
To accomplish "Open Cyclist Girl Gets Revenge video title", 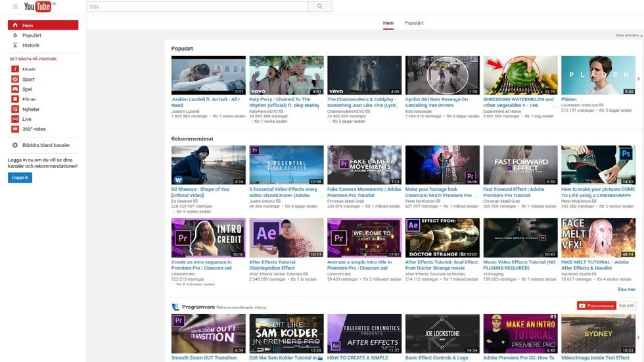I will (x=436, y=102).
